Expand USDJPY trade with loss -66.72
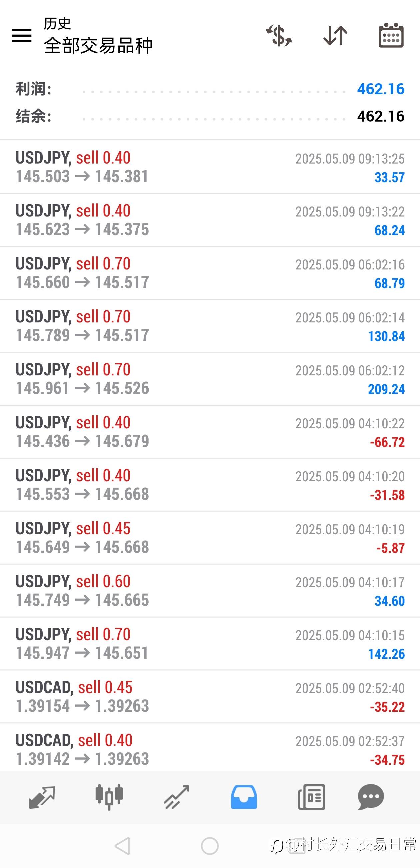This screenshot has height=868, width=420. [x=210, y=432]
